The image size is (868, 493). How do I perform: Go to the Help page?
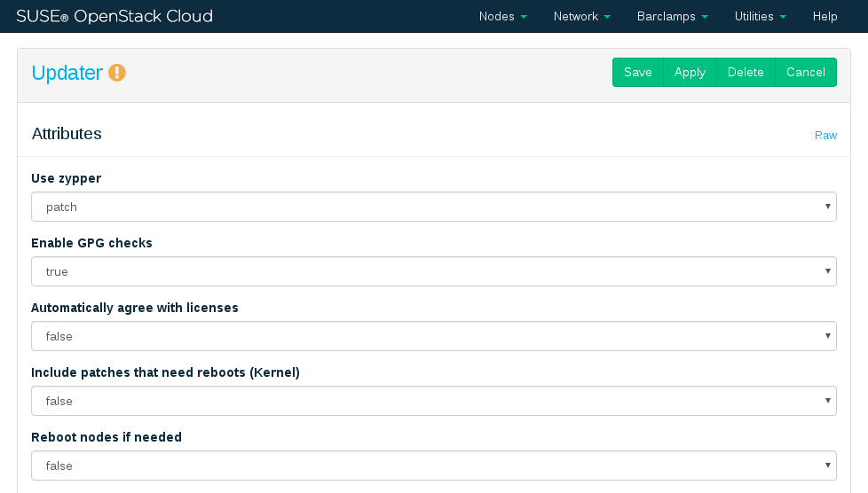coord(825,16)
